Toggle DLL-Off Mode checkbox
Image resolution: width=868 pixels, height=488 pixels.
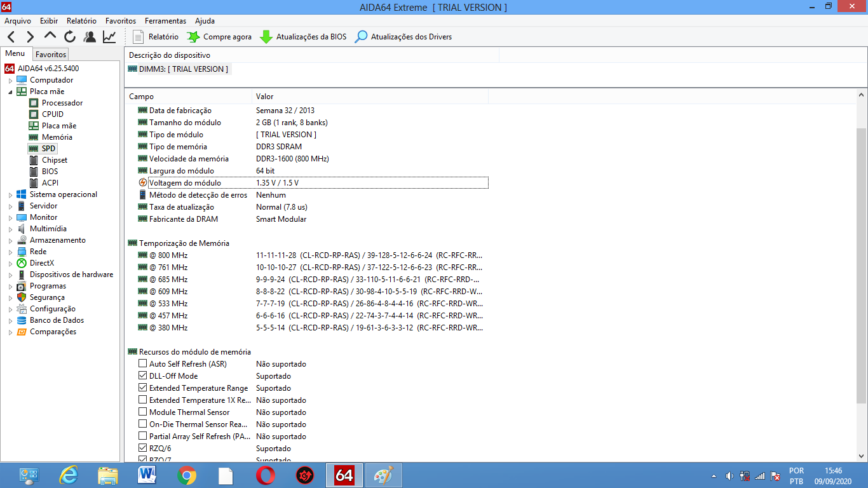142,376
